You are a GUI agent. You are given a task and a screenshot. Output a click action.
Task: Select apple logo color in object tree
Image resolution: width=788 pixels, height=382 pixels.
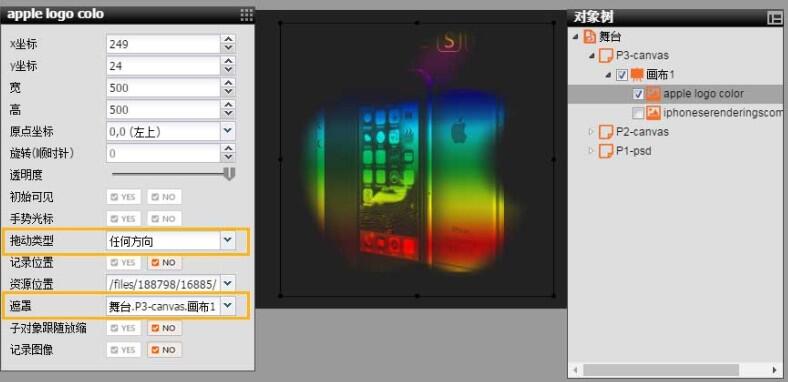(x=703, y=93)
